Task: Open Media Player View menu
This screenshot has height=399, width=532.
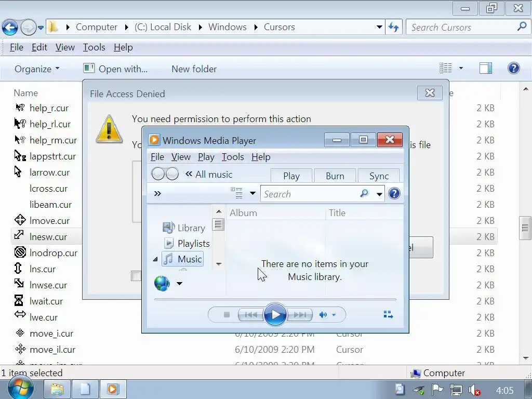Action: (181, 157)
